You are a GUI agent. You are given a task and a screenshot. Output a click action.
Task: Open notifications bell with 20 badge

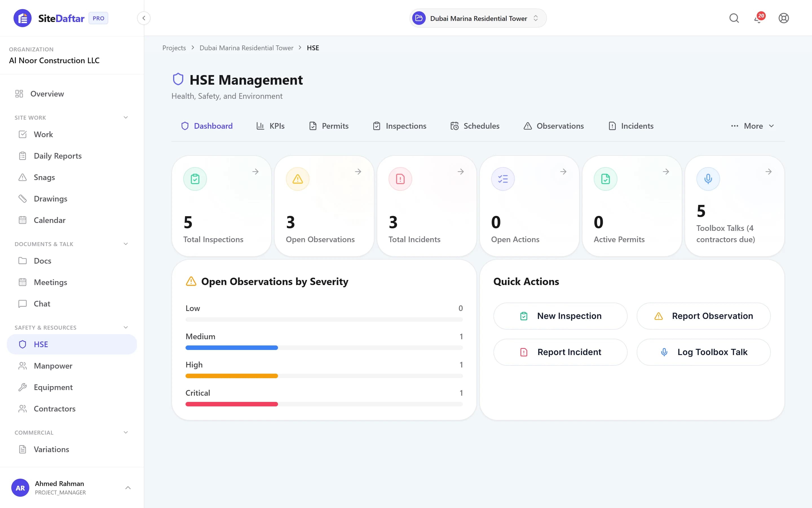coord(759,18)
